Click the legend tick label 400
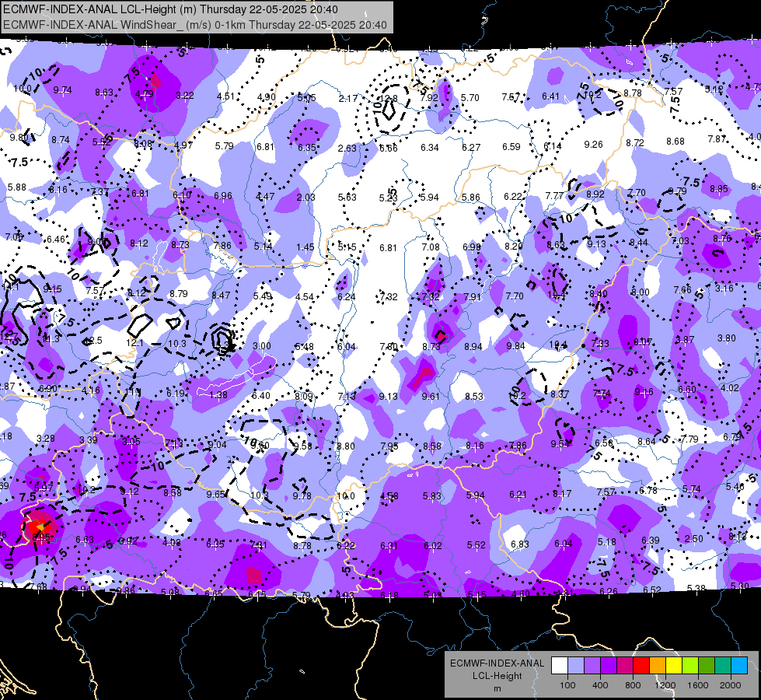 pos(600,685)
